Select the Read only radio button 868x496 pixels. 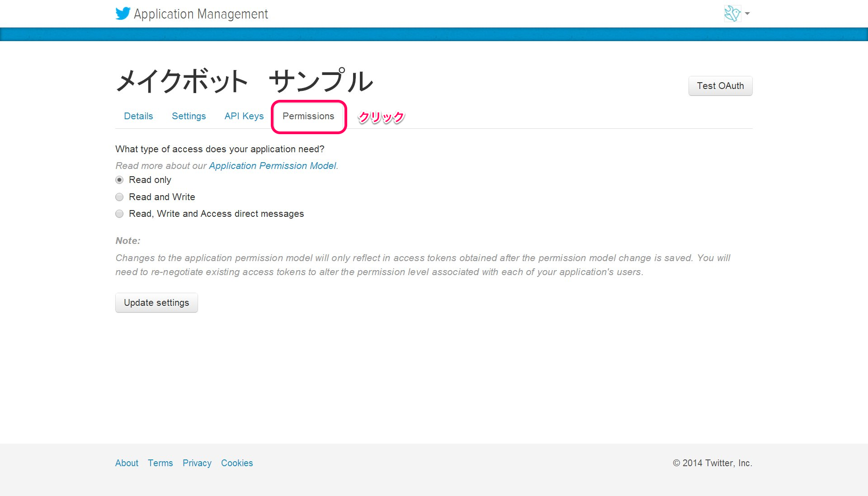coord(119,180)
